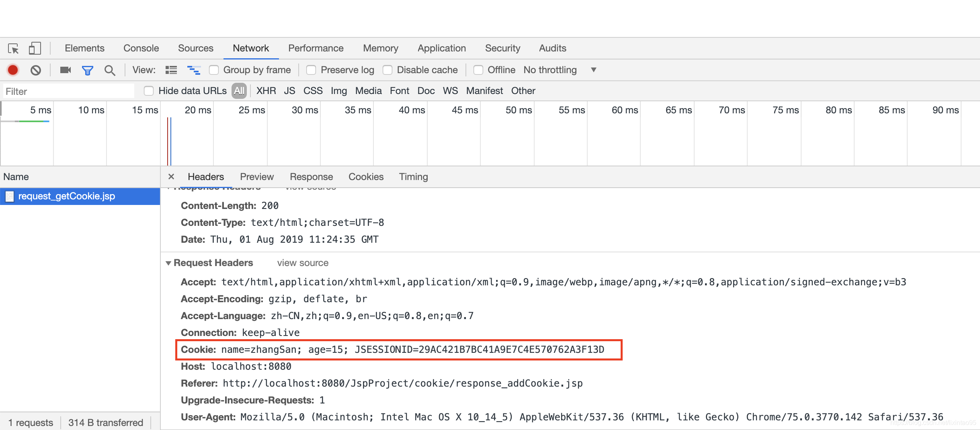Focus the Filter text field
980x430 pixels.
(69, 91)
